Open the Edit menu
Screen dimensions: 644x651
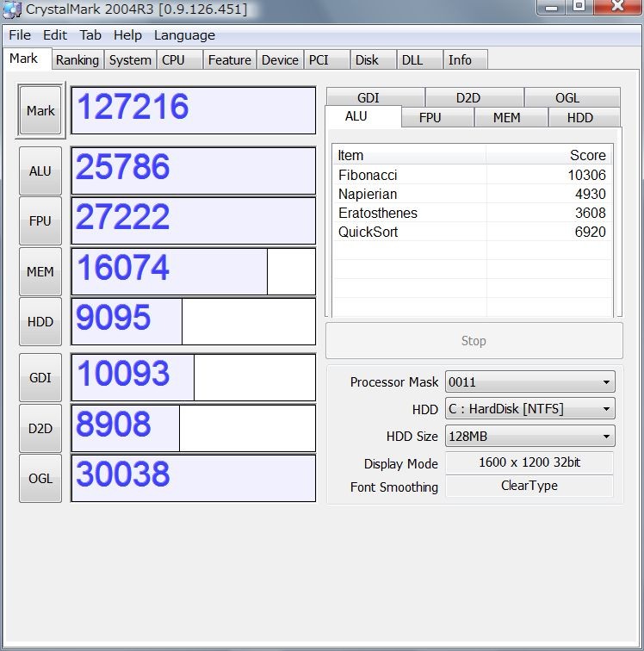point(55,35)
